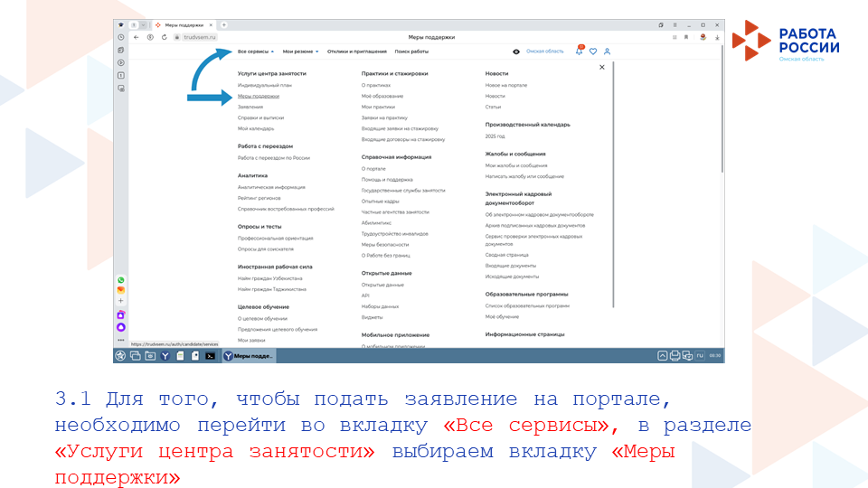Close the services menu with X
Screen dimensions: 868x488
point(601,67)
